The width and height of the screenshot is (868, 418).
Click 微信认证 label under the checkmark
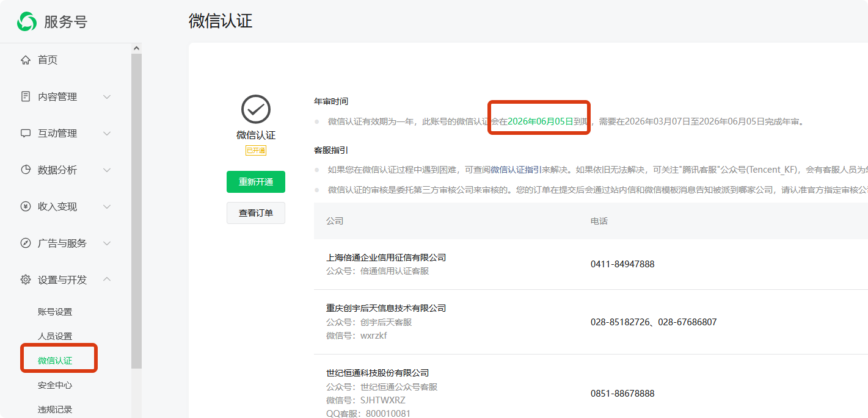coord(256,135)
